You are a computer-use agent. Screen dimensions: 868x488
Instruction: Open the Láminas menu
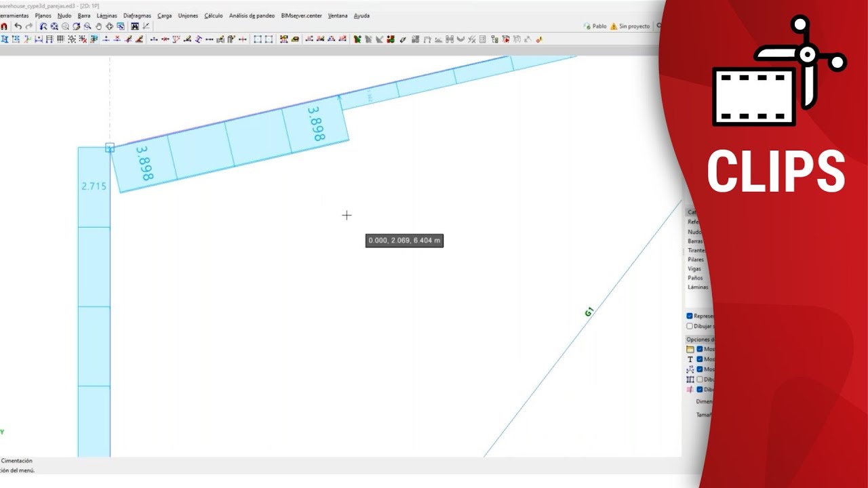(x=107, y=16)
